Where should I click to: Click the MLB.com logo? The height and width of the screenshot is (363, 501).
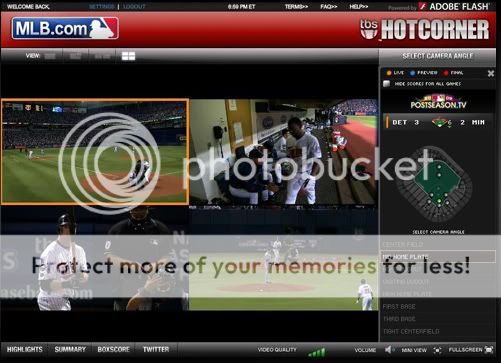[65, 28]
